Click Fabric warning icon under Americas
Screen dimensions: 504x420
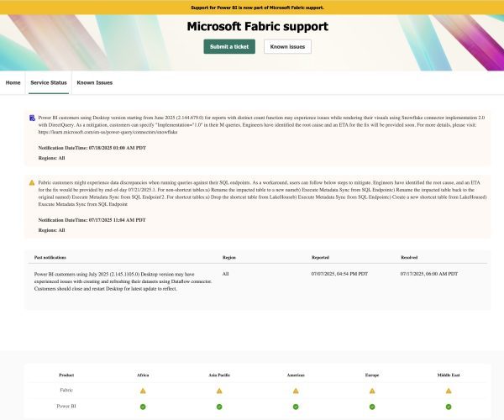click(x=296, y=391)
